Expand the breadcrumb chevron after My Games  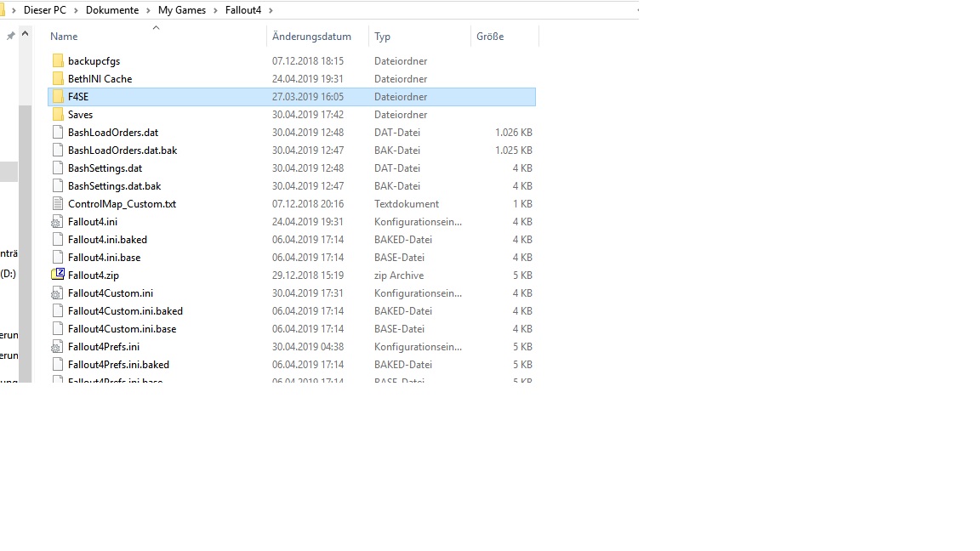[216, 10]
